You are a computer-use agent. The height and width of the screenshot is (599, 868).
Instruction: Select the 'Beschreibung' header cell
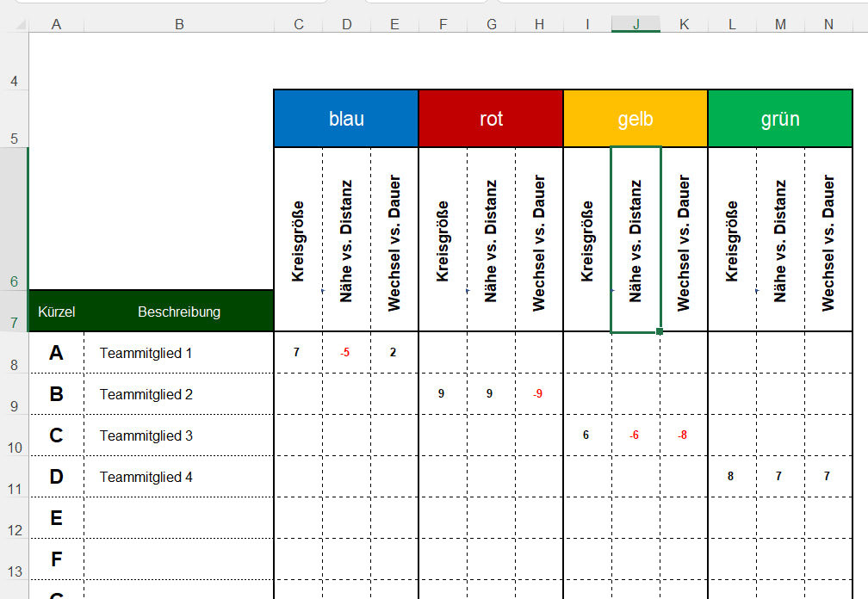tap(178, 311)
